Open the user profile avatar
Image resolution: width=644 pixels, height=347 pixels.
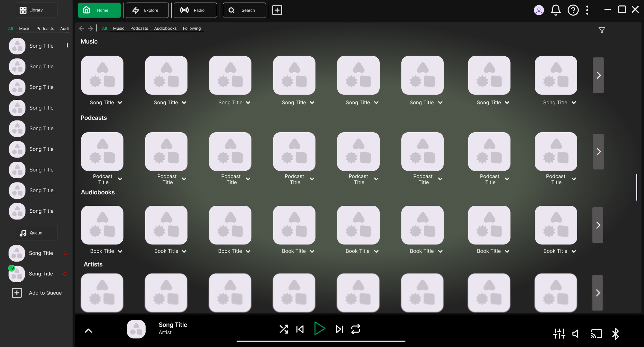[539, 10]
